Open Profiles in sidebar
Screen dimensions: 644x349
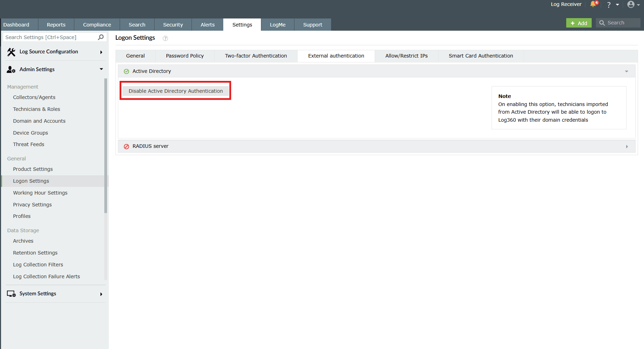pos(22,216)
